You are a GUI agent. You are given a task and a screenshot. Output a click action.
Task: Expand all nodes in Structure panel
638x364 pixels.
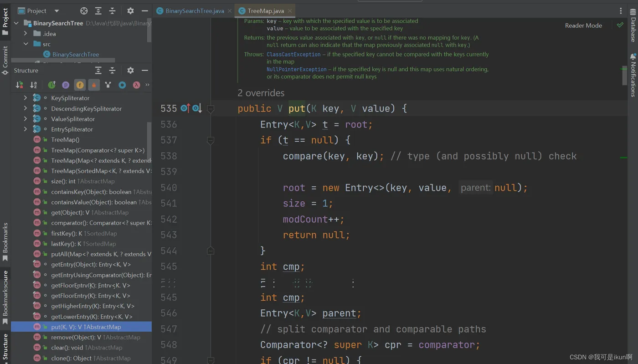point(98,71)
